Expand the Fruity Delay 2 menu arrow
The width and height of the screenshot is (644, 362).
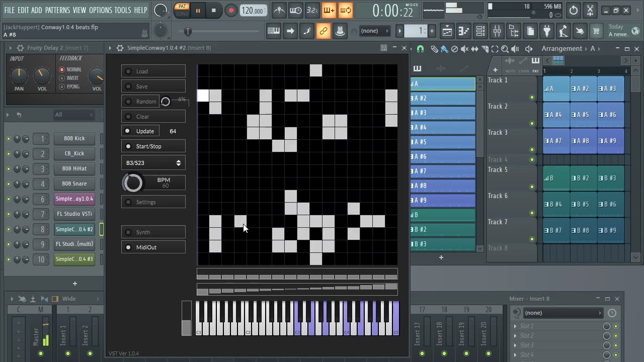coord(10,48)
